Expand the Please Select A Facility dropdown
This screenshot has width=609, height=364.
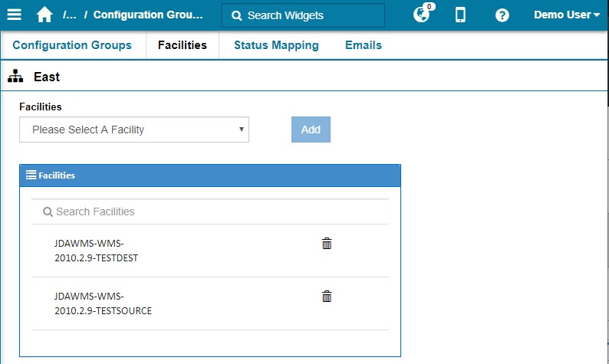coord(134,130)
